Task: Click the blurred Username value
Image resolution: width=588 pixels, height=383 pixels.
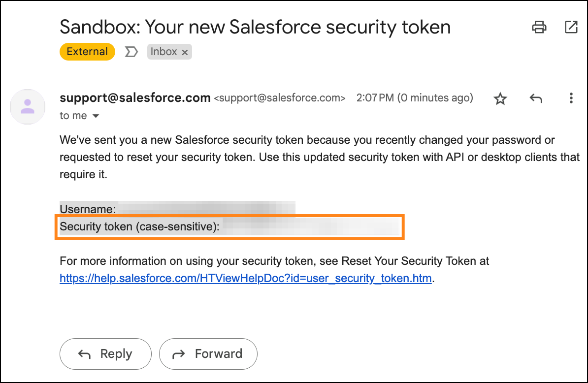Action: (206, 209)
